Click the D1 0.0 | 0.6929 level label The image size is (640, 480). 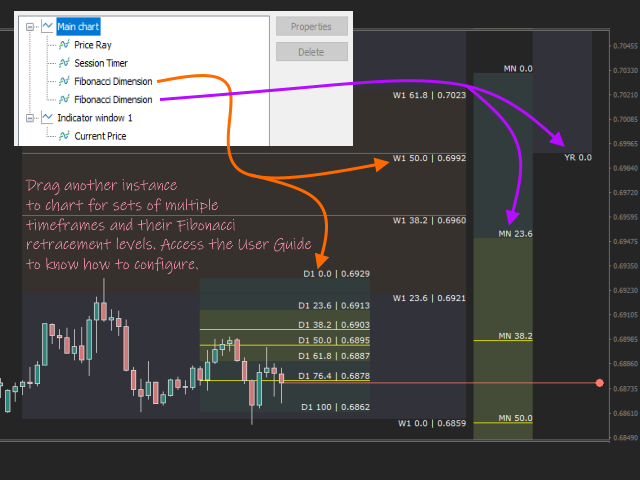pyautogui.click(x=337, y=274)
